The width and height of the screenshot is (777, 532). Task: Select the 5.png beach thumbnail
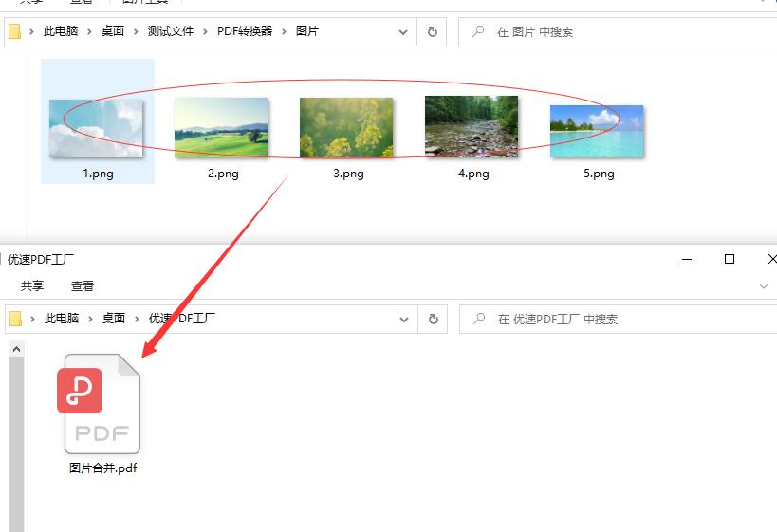tap(597, 132)
